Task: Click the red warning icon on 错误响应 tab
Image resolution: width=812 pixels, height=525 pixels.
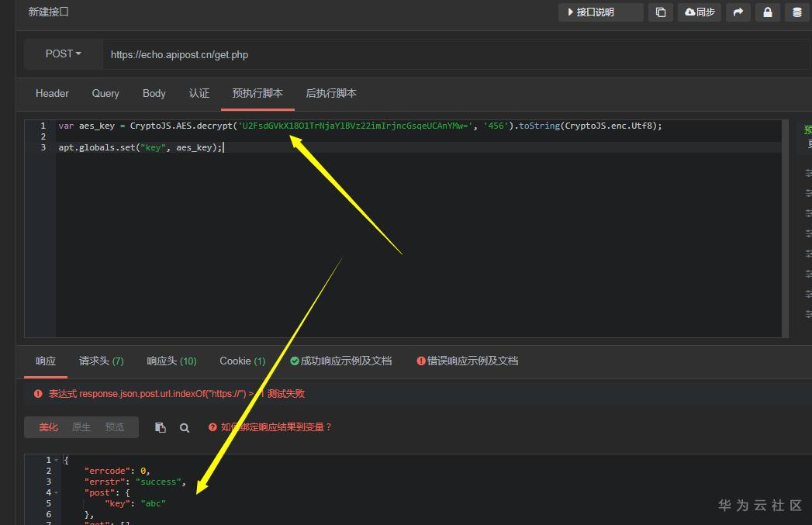Action: tap(421, 361)
